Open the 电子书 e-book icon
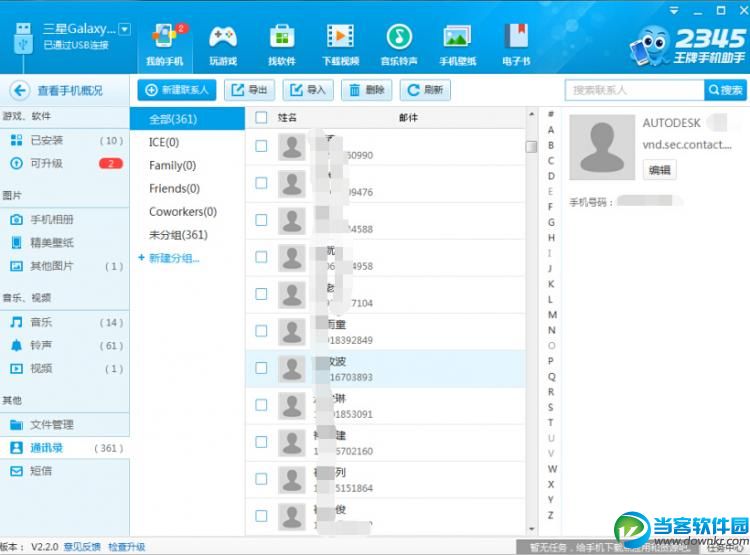Image resolution: width=750 pixels, height=555 pixels. tap(516, 38)
